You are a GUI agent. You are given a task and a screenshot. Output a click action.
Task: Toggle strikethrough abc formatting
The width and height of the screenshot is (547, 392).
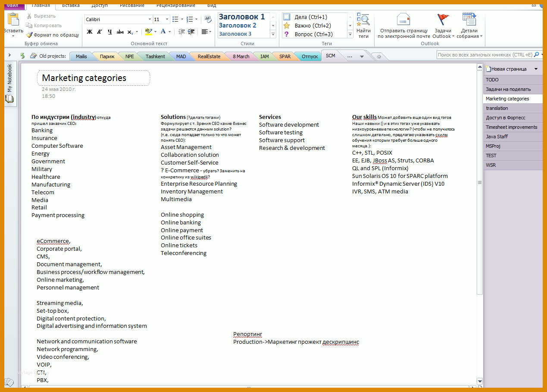point(120,31)
